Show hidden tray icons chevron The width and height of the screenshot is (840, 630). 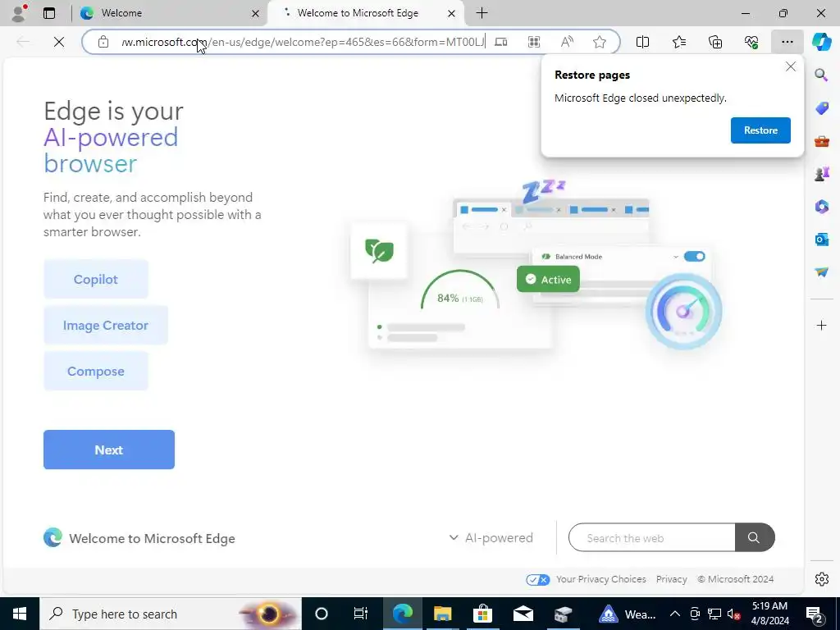point(675,614)
